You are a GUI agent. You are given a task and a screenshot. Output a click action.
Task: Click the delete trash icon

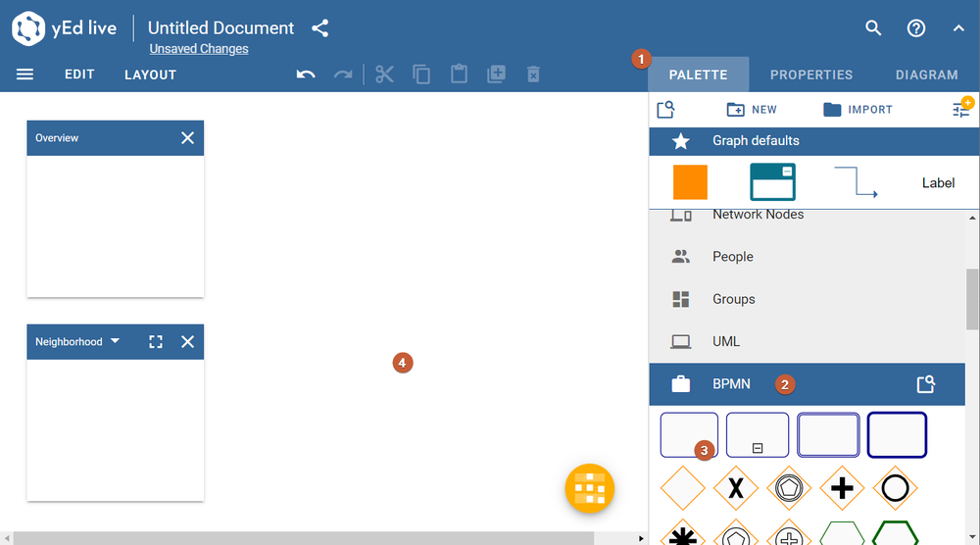point(533,74)
